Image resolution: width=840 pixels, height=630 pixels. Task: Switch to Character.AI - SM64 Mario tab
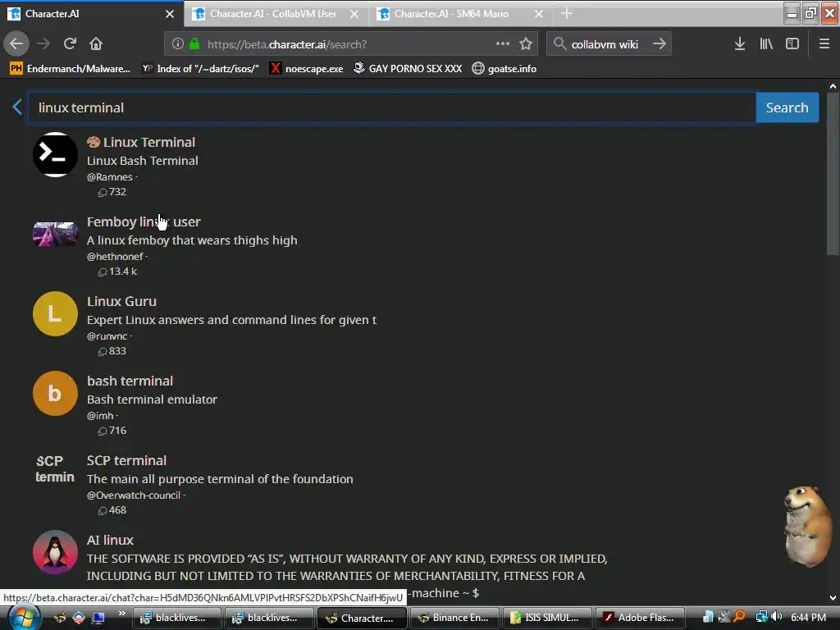click(461, 14)
